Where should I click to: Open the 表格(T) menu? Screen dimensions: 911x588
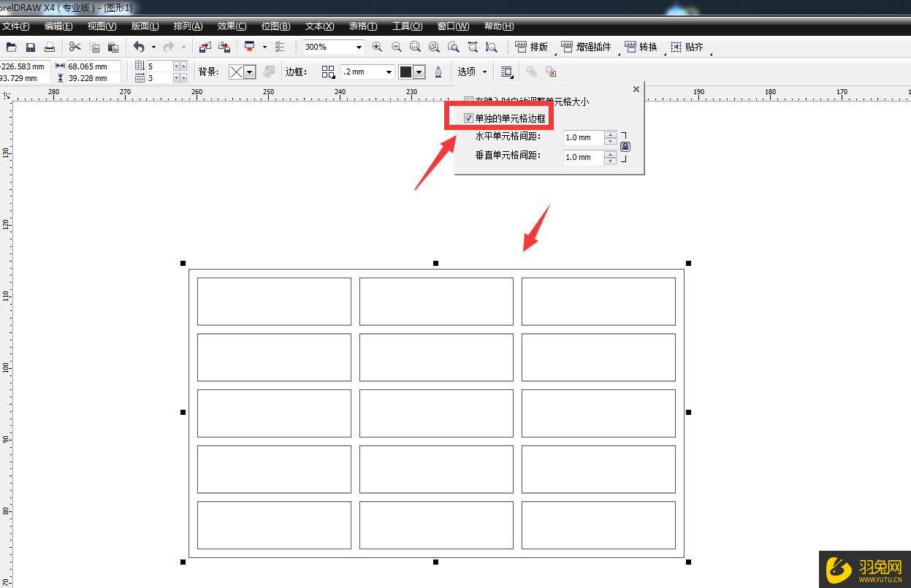pyautogui.click(x=362, y=26)
